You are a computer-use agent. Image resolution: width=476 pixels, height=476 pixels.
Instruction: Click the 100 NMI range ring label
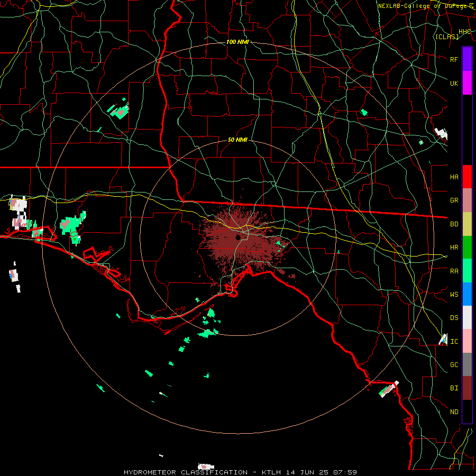[237, 42]
